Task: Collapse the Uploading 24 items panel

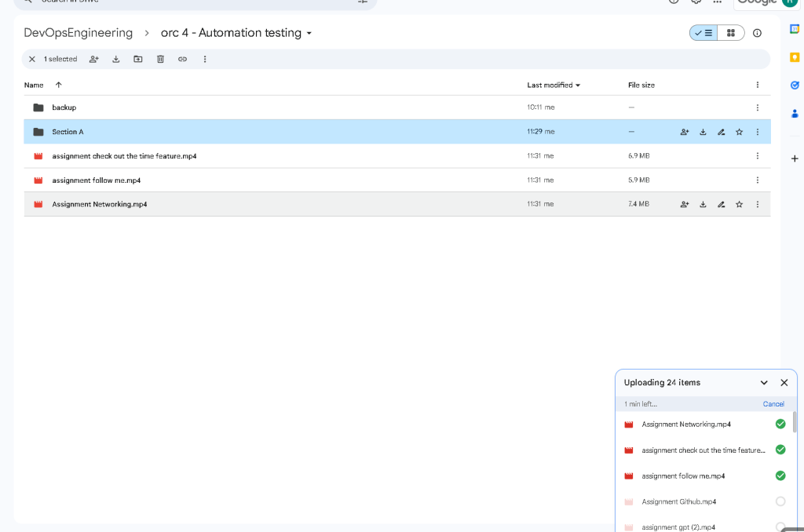Action: point(764,383)
